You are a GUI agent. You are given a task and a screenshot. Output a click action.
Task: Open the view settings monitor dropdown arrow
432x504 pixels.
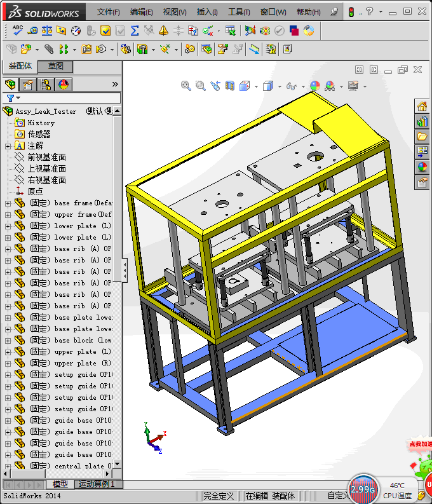tap(365, 86)
